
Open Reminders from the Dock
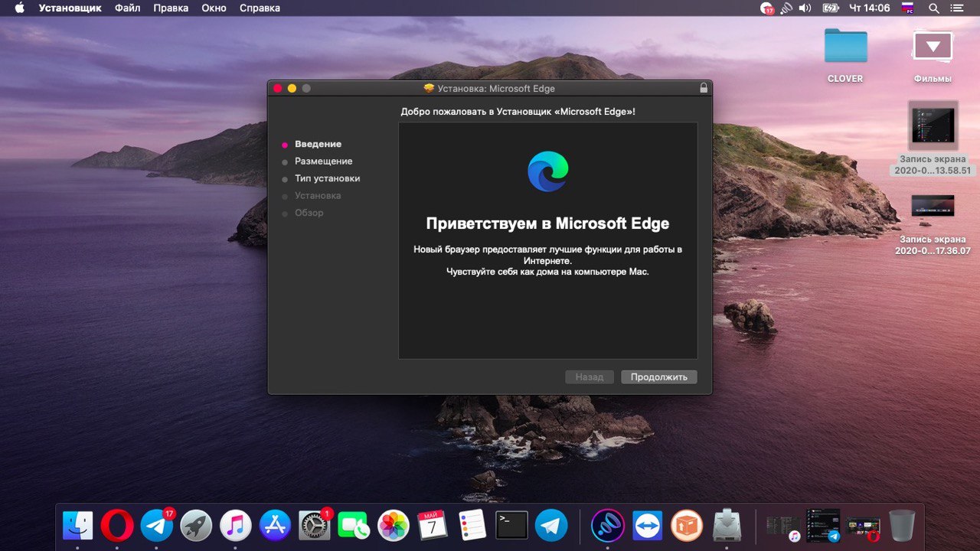pyautogui.click(x=472, y=526)
